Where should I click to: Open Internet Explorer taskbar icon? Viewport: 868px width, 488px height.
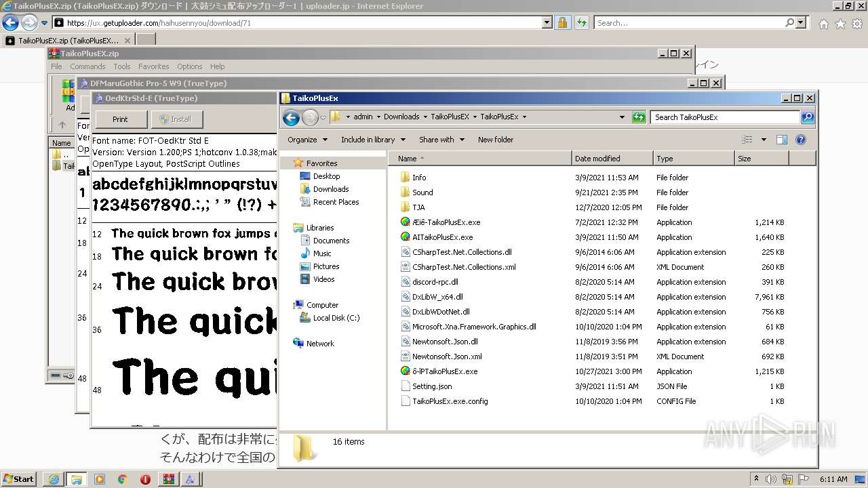[53, 479]
